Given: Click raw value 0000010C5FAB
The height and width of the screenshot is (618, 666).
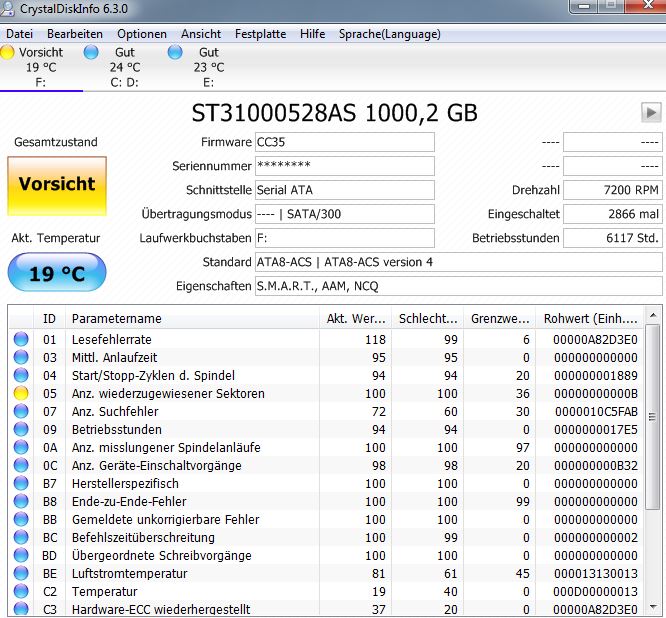Looking at the screenshot, I should (x=595, y=412).
